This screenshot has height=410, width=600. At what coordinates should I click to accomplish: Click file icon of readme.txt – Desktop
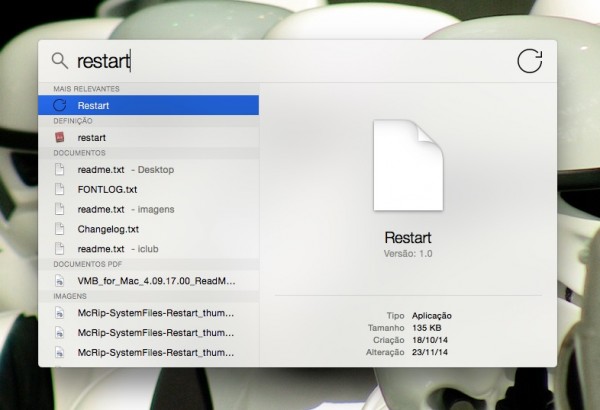pos(59,169)
